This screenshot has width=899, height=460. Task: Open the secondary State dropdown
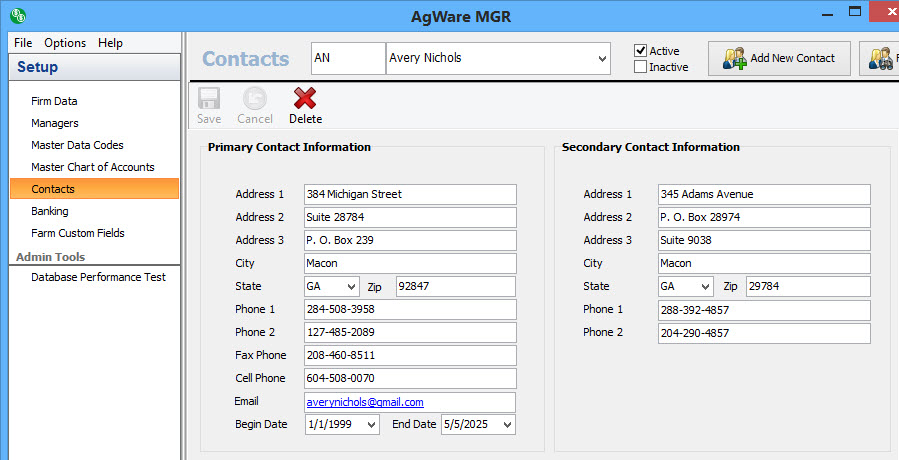tap(705, 287)
